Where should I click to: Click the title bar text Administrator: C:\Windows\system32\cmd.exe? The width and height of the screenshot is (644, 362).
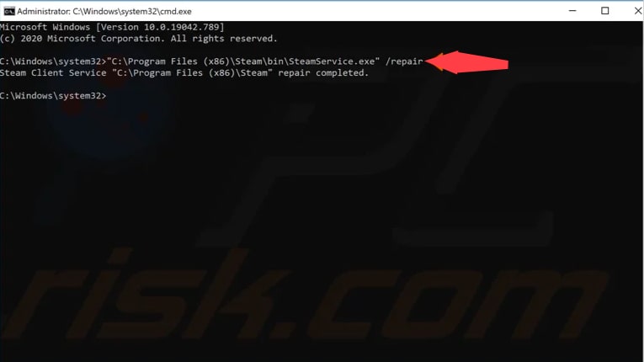pos(104,12)
